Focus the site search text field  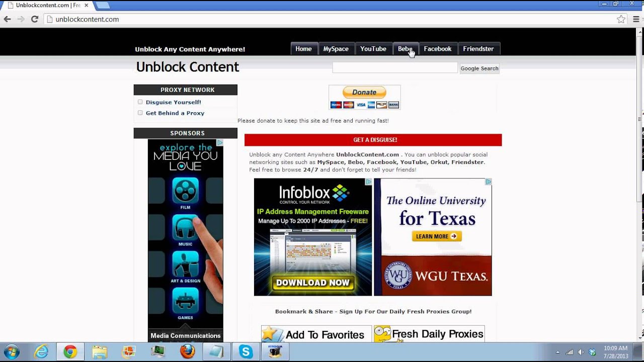pyautogui.click(x=395, y=68)
